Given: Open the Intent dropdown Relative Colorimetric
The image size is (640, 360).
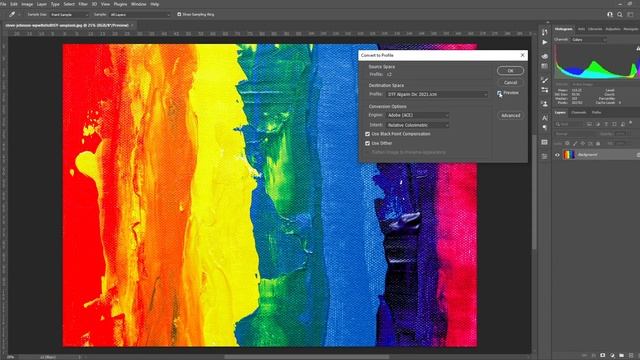Looking at the screenshot, I should point(418,125).
